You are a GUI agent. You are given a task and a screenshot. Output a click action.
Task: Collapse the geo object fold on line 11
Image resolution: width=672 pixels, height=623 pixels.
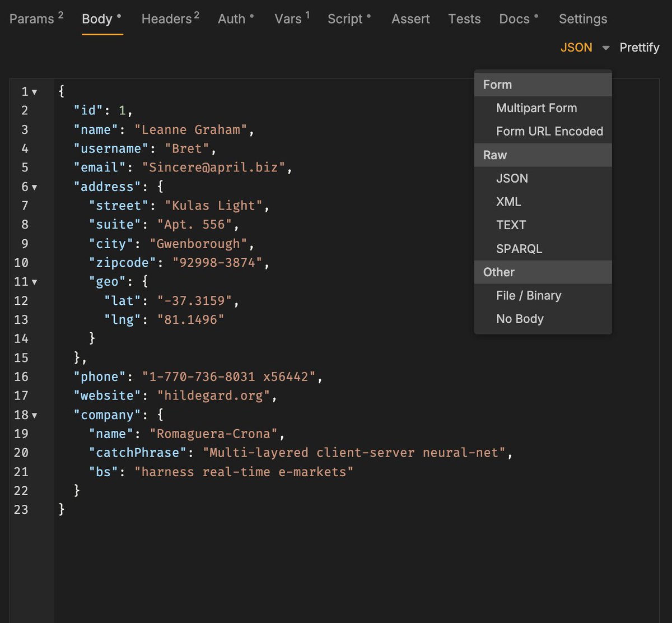click(x=35, y=282)
